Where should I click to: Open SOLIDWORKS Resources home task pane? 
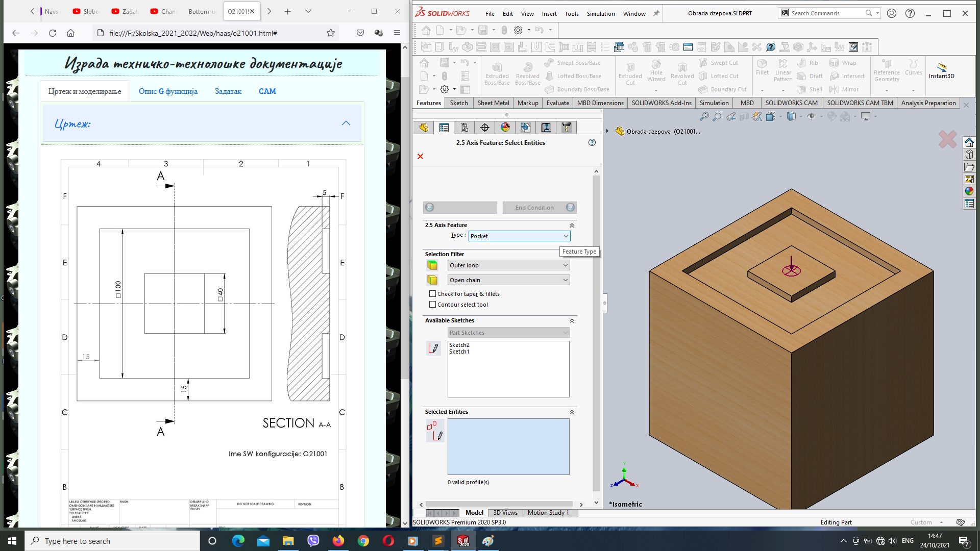[x=969, y=142]
